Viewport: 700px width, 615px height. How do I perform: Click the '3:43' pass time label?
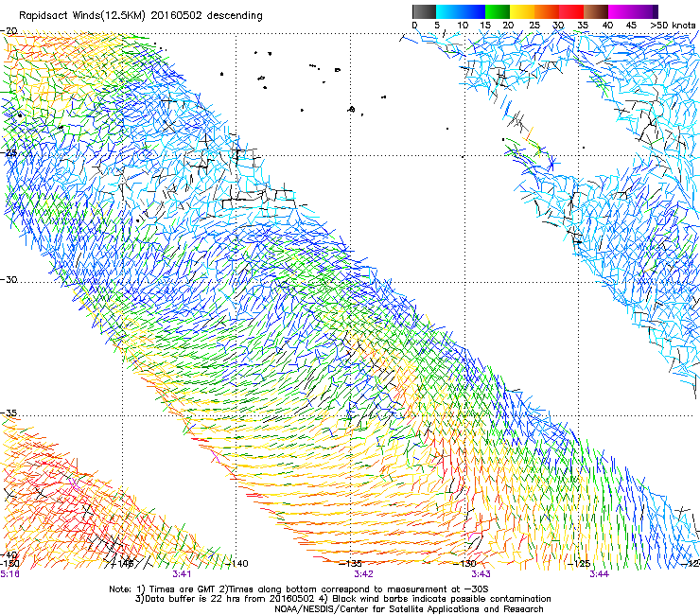(x=481, y=574)
